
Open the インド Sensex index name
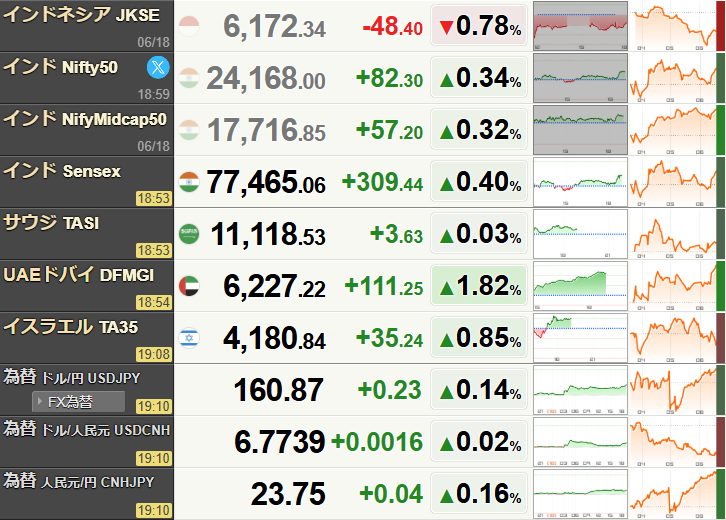point(62,170)
